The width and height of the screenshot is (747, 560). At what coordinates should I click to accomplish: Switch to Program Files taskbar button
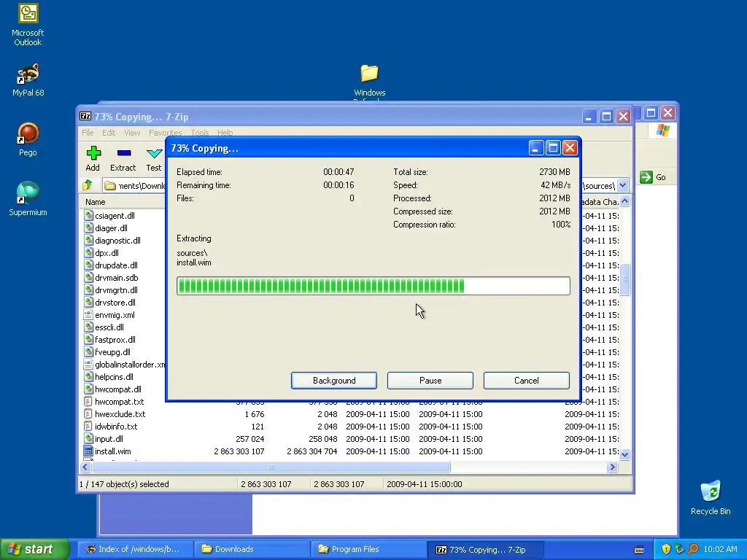[x=369, y=549]
